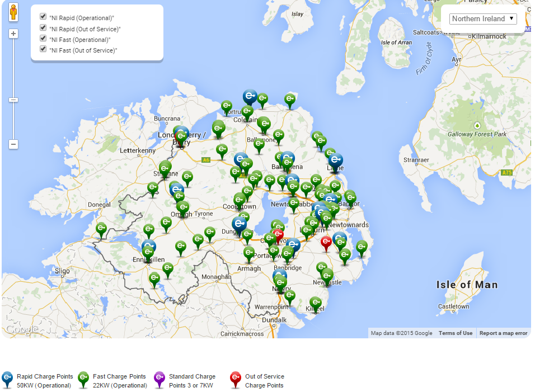Click Report a map error
Image resolution: width=535 pixels, height=392 pixels.
click(x=504, y=333)
